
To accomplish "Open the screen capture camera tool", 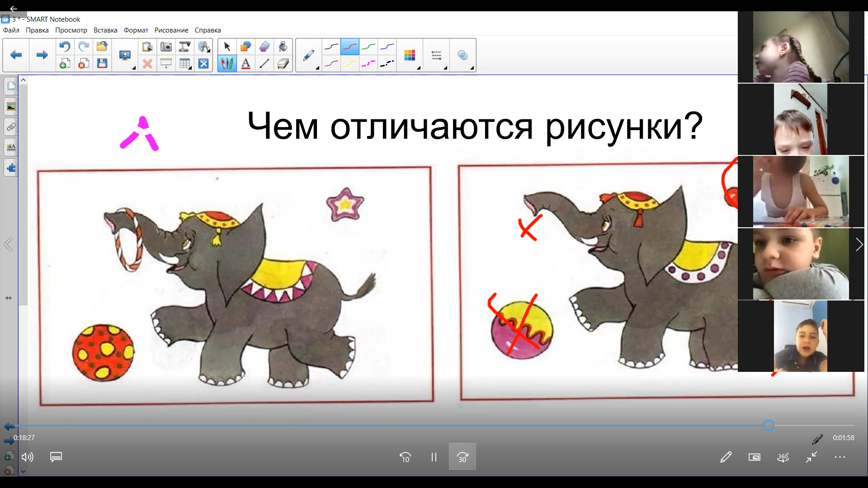I will tap(166, 47).
